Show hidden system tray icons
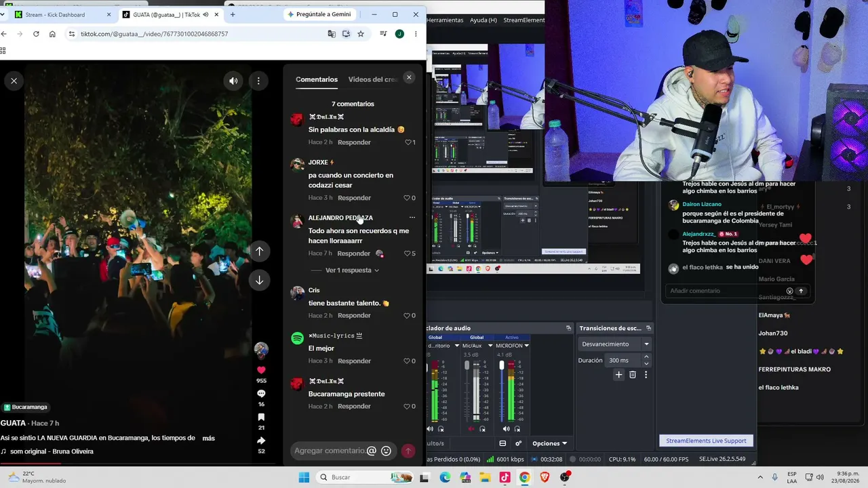Image resolution: width=868 pixels, height=488 pixels. pyautogui.click(x=759, y=477)
